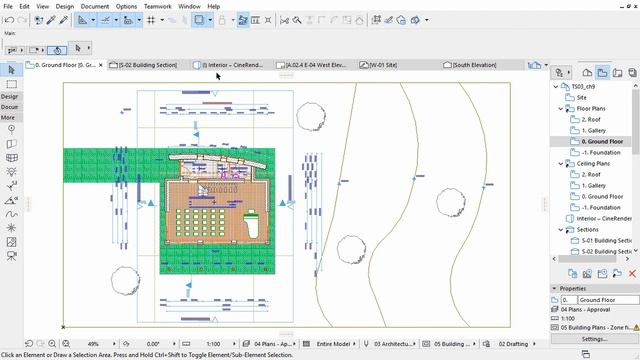The height and width of the screenshot is (360, 640).
Task: Select the Lamp tool icon
Action: [11, 172]
